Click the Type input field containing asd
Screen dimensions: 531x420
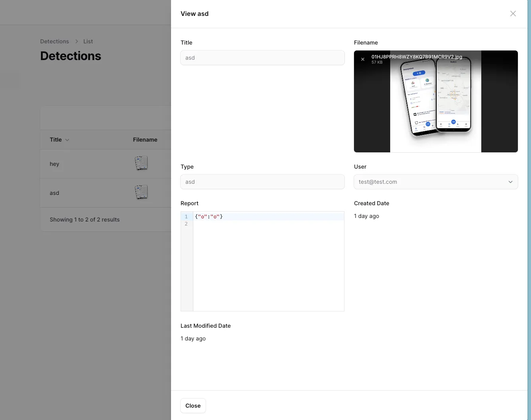click(263, 182)
